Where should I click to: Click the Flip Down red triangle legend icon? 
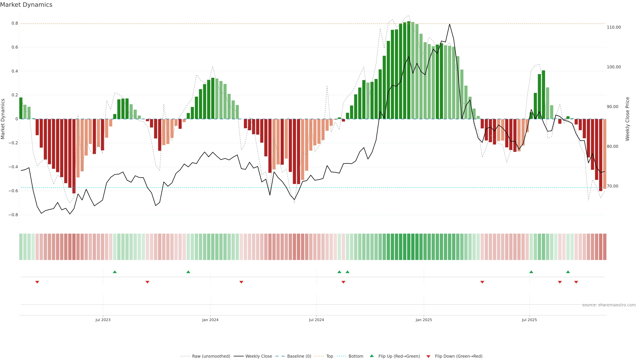pos(428,356)
